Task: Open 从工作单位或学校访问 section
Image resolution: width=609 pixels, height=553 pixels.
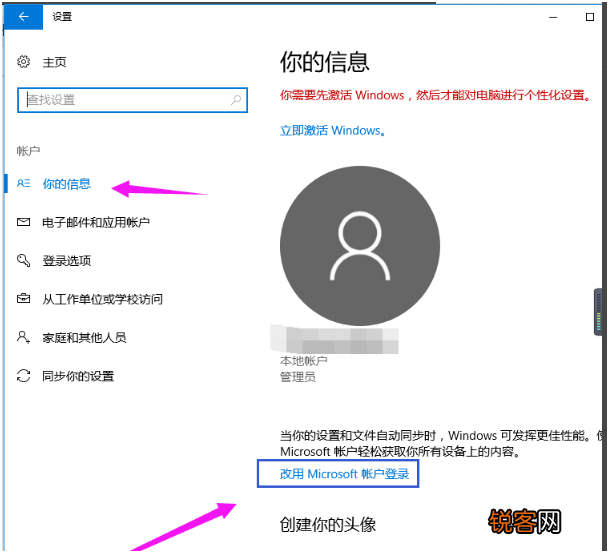Action: click(x=103, y=299)
